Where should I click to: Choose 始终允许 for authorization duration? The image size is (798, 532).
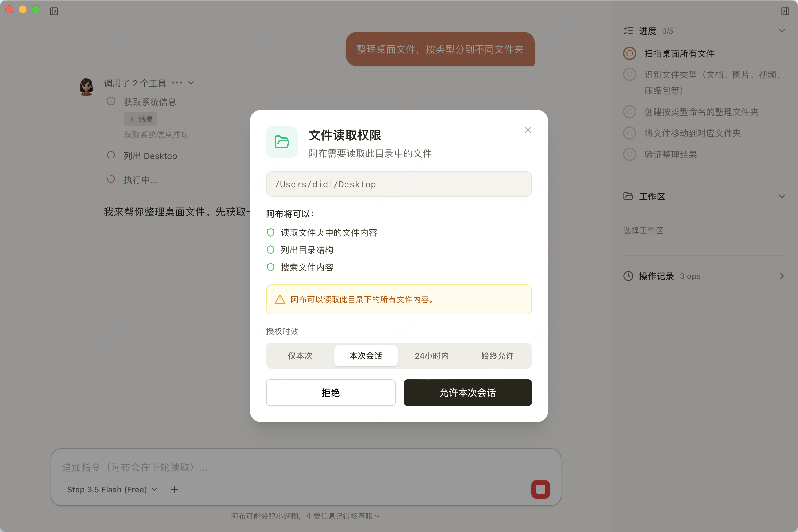coord(497,356)
